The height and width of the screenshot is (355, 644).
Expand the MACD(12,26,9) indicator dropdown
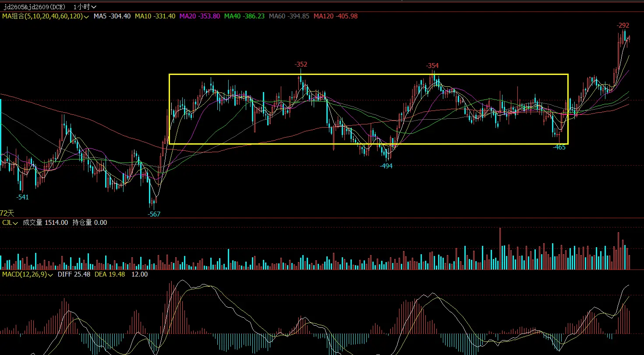click(x=28, y=274)
